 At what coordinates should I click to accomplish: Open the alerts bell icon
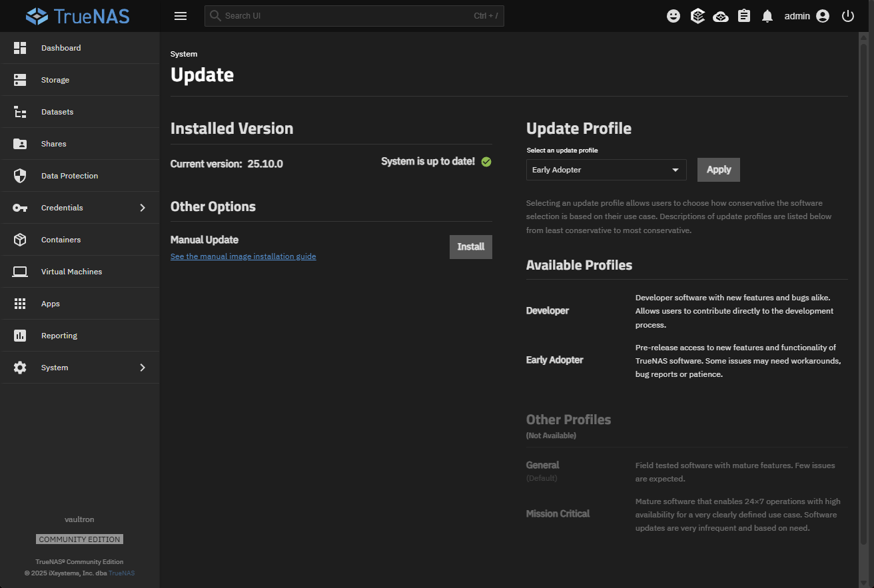pos(767,16)
